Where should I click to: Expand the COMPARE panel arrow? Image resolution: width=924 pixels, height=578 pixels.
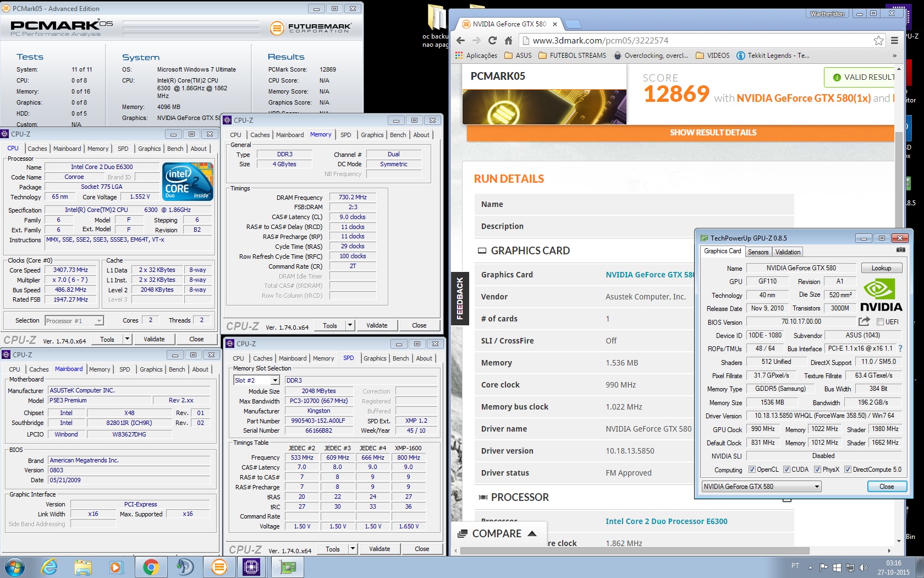[532, 533]
